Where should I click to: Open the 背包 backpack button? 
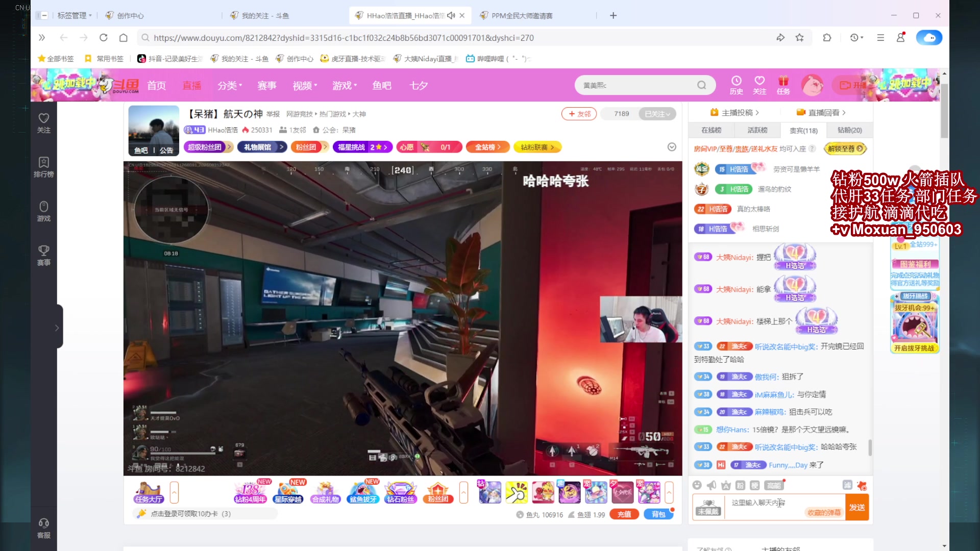pyautogui.click(x=658, y=514)
